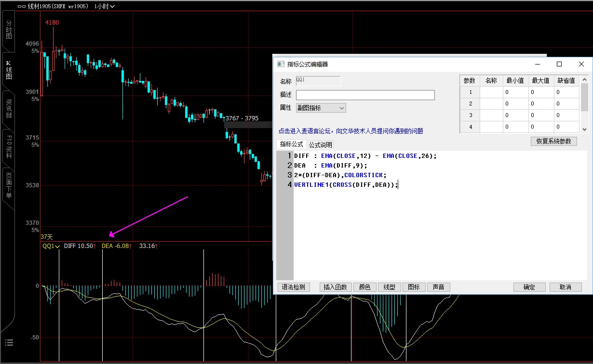The height and width of the screenshot is (364, 593).
Task: Open the 颜色 color picker button
Action: point(364,287)
